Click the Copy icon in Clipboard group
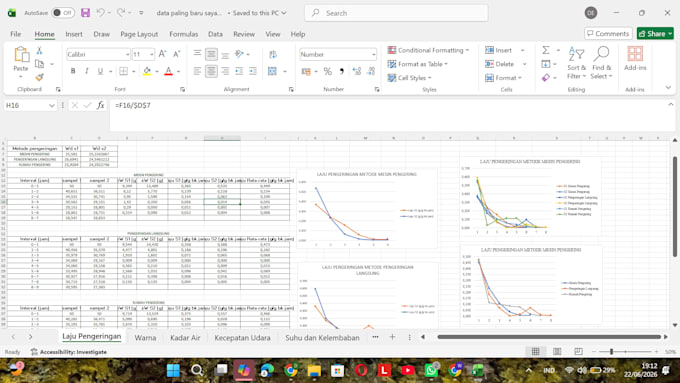Viewport: 680px width, 383px height. coord(39,64)
